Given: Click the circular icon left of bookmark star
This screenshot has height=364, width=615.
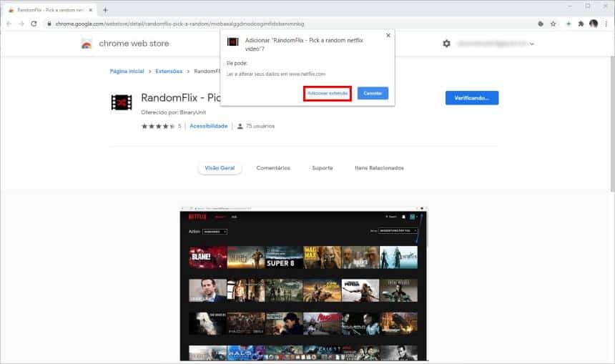Looking at the screenshot, I should pyautogui.click(x=541, y=24).
